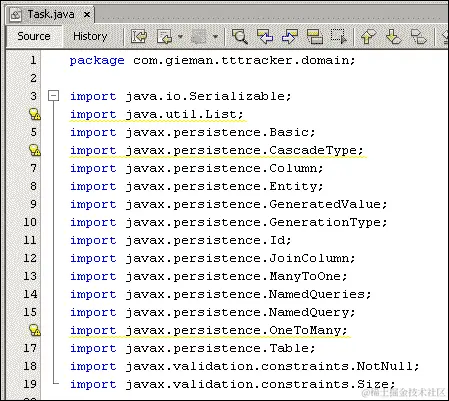Collapse the import block fold
449x401 pixels.
coord(53,96)
